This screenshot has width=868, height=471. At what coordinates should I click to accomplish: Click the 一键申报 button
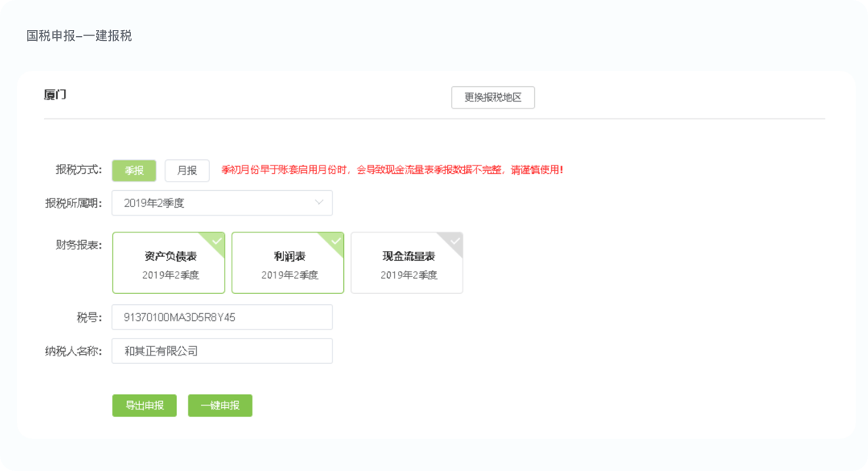pyautogui.click(x=220, y=406)
